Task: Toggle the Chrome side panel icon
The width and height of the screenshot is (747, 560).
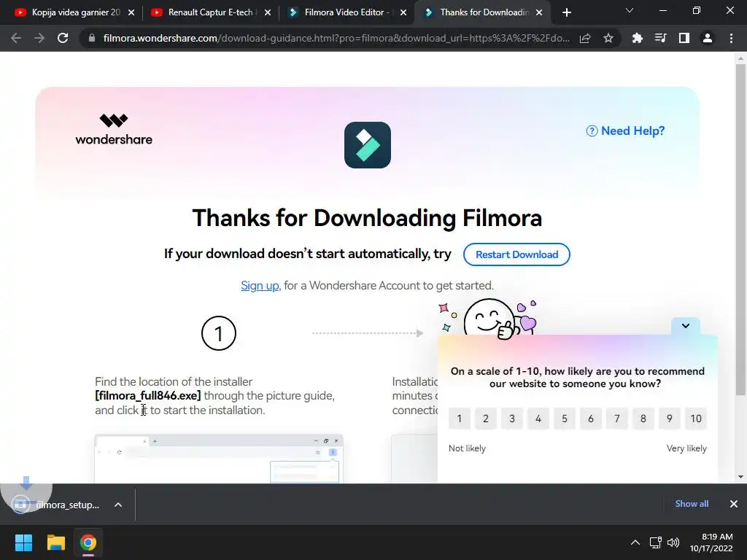Action: pyautogui.click(x=684, y=38)
